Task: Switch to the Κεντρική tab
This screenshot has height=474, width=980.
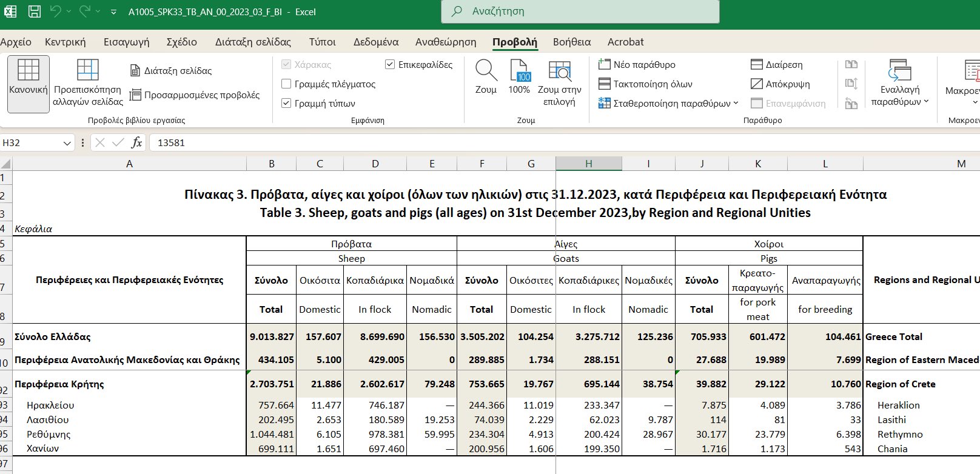Action: (x=65, y=42)
